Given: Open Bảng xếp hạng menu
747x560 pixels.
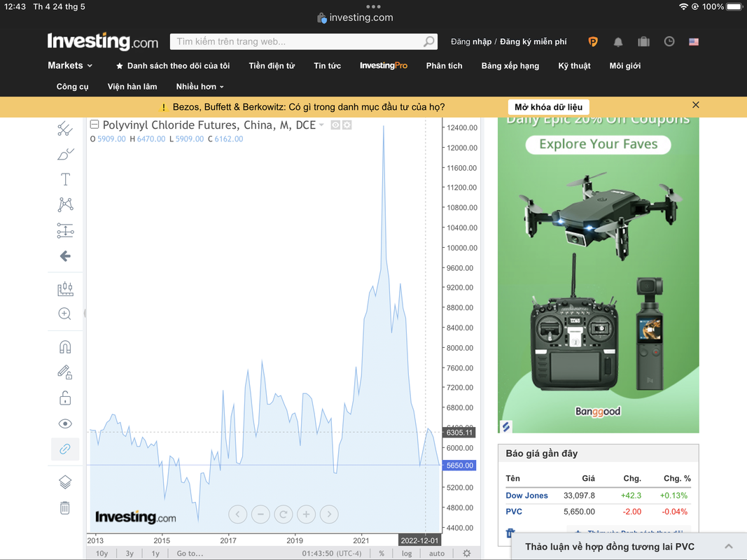Looking at the screenshot, I should tap(510, 66).
